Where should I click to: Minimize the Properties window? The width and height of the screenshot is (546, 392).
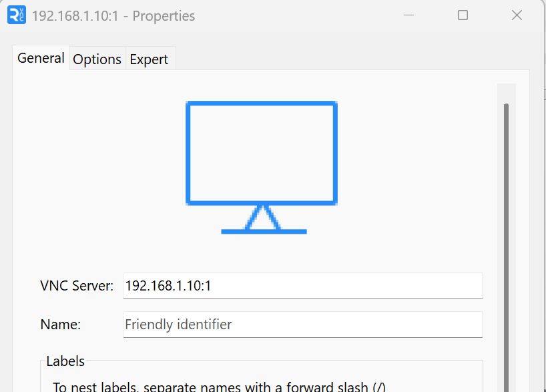(x=408, y=15)
